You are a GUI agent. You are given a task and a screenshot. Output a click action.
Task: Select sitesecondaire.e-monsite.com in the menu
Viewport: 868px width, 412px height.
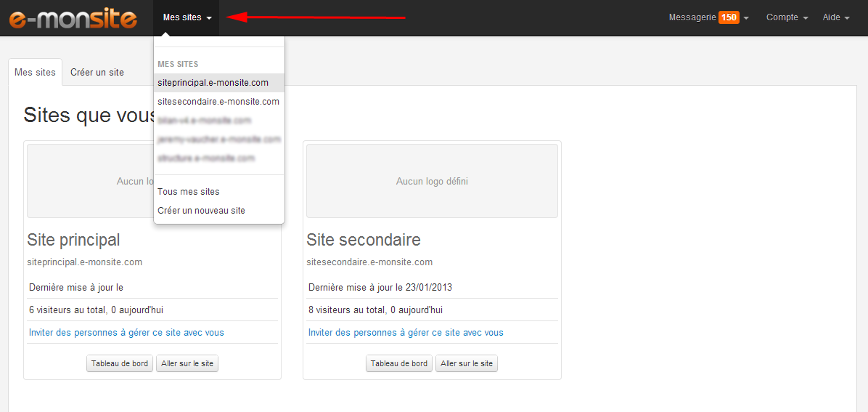(219, 102)
